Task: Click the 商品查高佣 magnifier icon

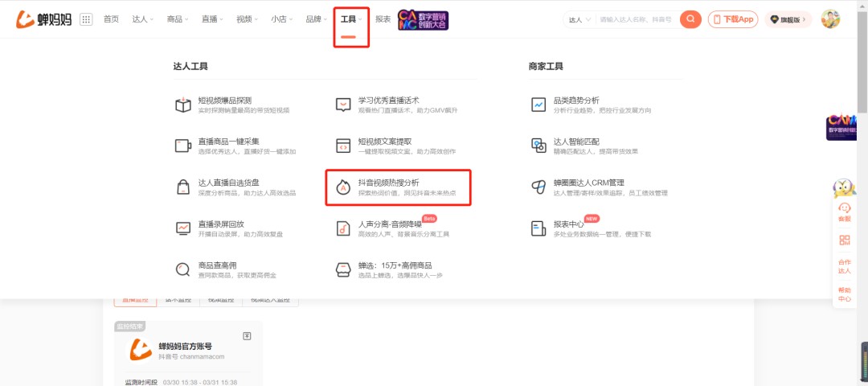Action: [x=182, y=269]
